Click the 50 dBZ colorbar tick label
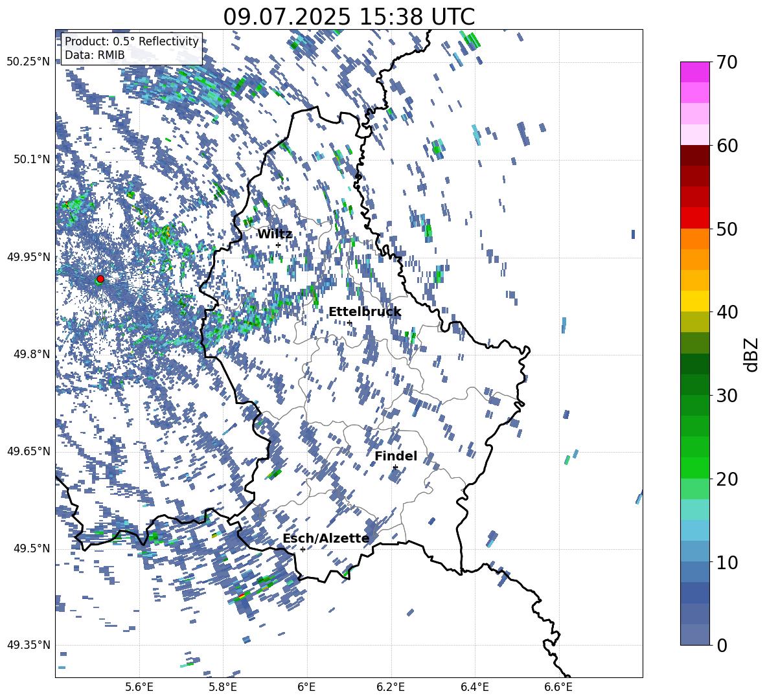This screenshot has width=767, height=700. [x=726, y=229]
